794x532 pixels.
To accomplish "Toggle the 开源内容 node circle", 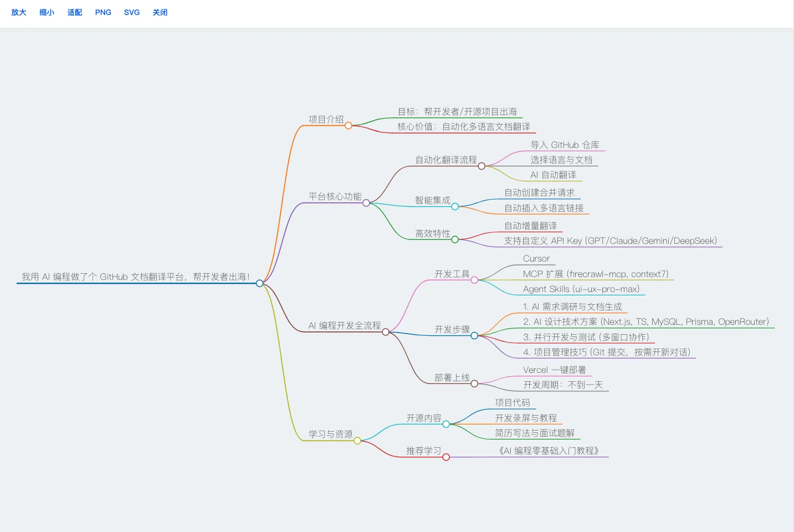I will click(x=446, y=424).
